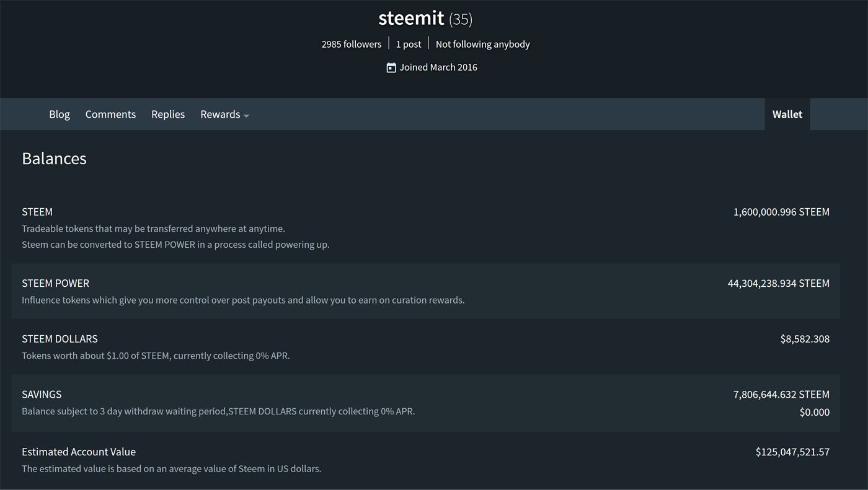View the 2985 followers list
The width and height of the screenshot is (868, 490).
click(x=352, y=44)
